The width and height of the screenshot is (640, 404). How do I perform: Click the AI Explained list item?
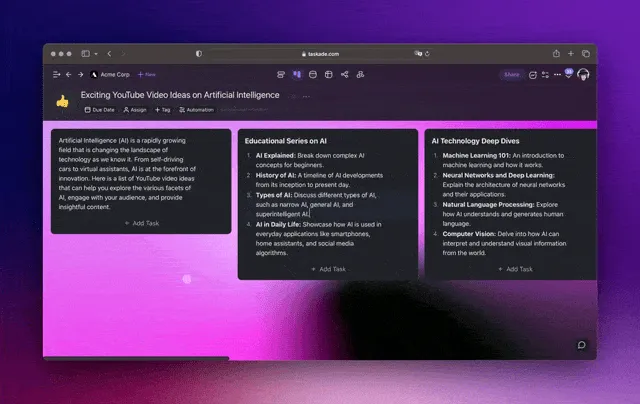310,160
